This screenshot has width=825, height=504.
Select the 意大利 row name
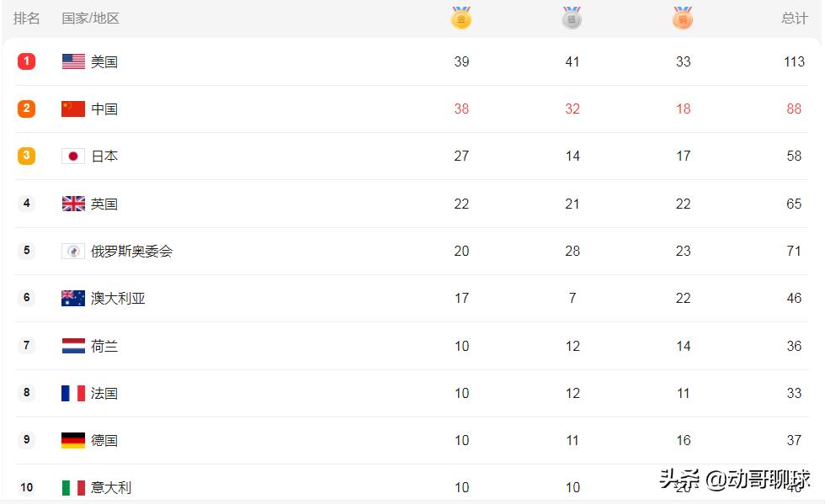click(111, 488)
